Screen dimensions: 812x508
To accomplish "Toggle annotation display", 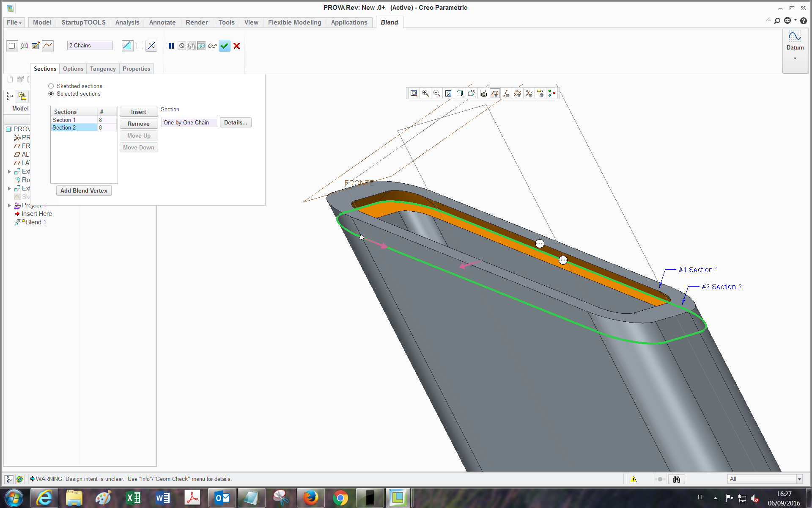I will [540, 93].
